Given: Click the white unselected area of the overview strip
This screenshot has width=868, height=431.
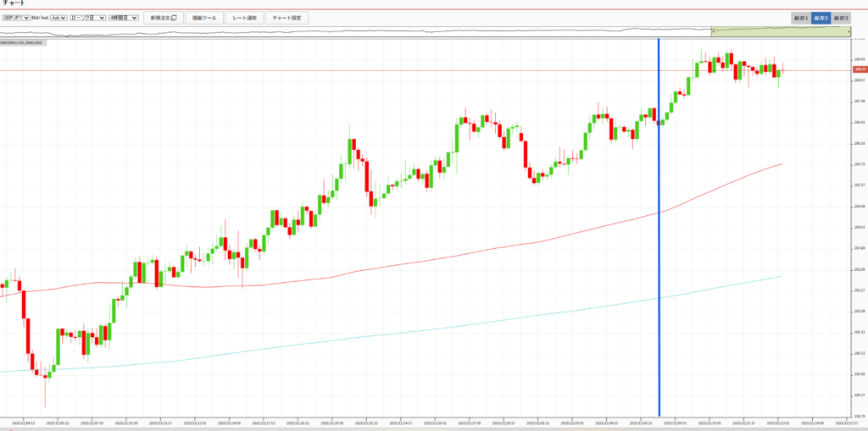Looking at the screenshot, I should tap(339, 31).
